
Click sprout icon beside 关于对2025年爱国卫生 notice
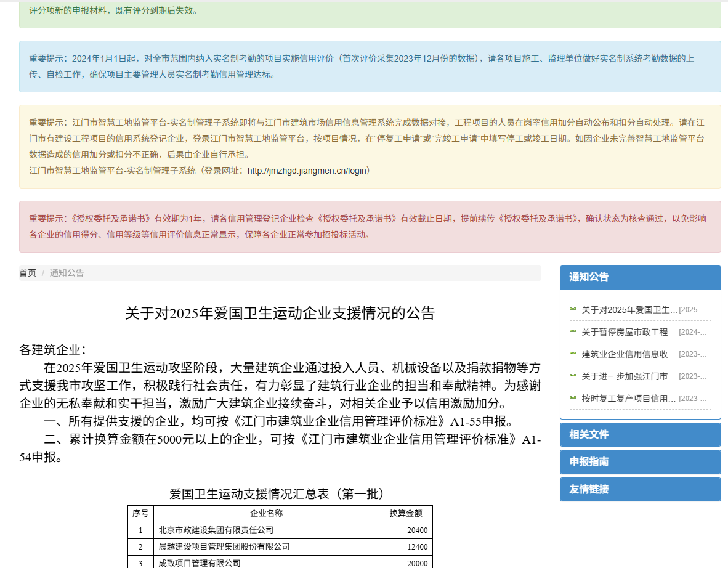[x=573, y=310]
